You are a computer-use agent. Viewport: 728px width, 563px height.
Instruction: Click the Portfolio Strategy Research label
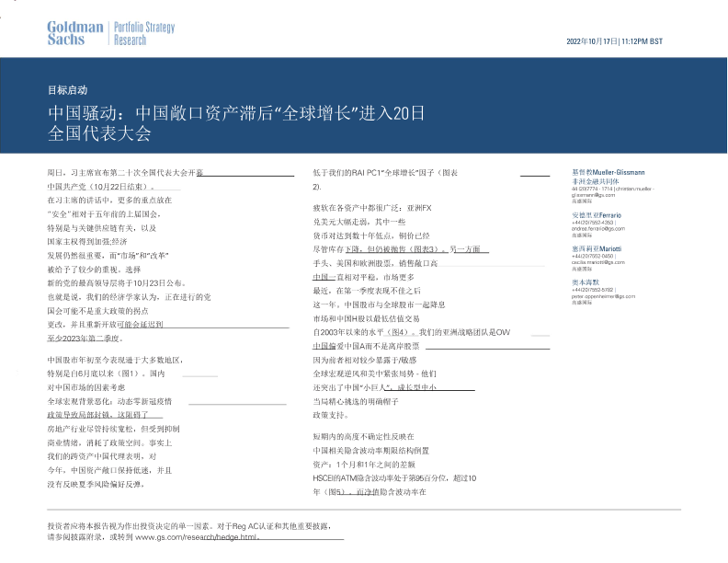click(x=143, y=34)
